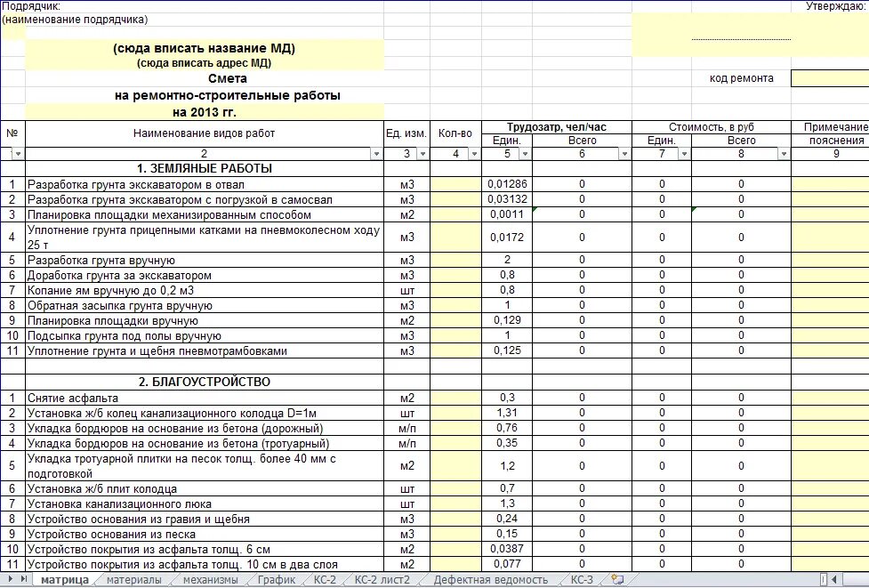The image size is (869, 588).
Task: Select the cell Подсыпка грунта под полы вручную
Action: pyautogui.click(x=205, y=336)
